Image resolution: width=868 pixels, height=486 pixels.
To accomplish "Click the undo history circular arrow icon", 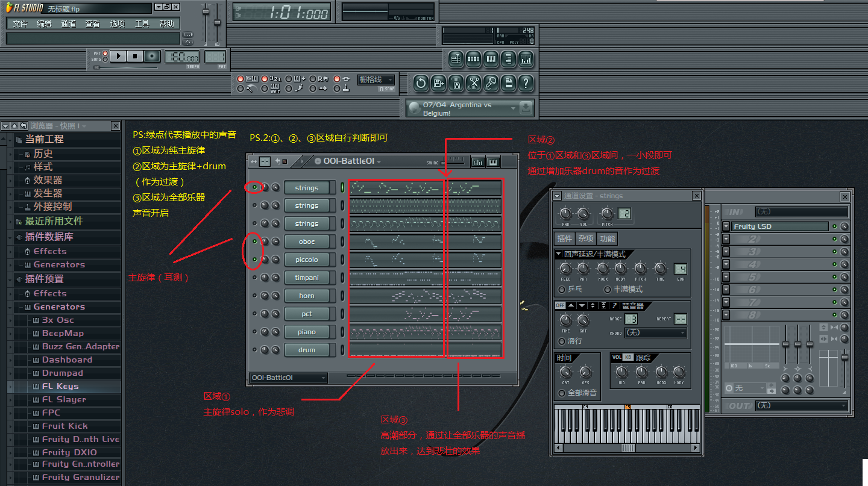I will click(421, 83).
